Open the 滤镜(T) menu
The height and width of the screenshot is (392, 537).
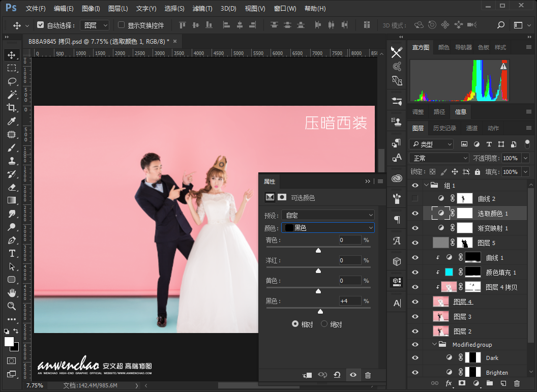202,9
